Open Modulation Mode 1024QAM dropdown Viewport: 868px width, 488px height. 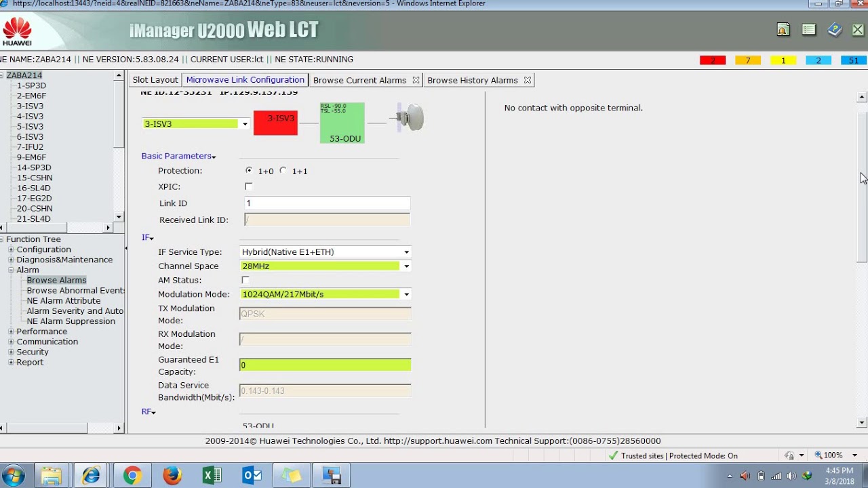(406, 294)
